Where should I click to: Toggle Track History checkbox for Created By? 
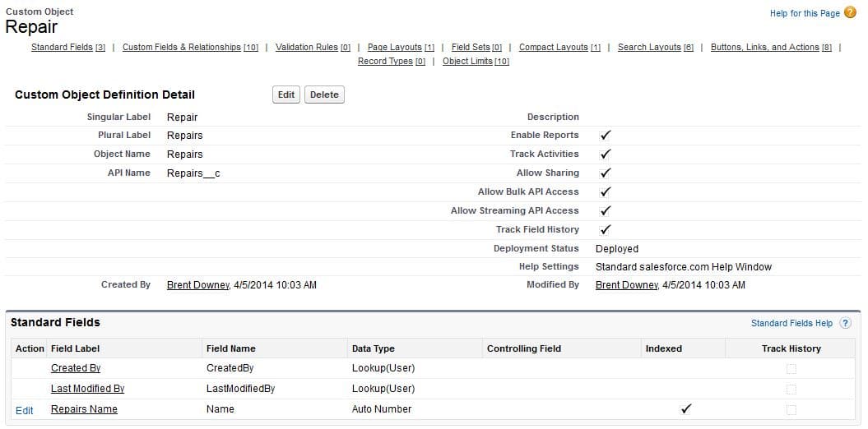point(791,369)
